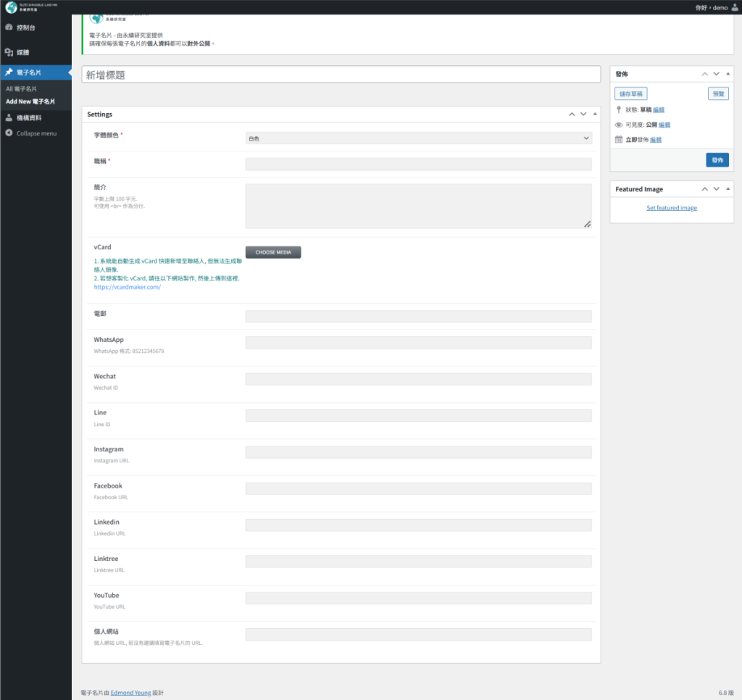This screenshot has height=700, width=742.
Task: Click the Set featured image link
Action: pyautogui.click(x=672, y=208)
